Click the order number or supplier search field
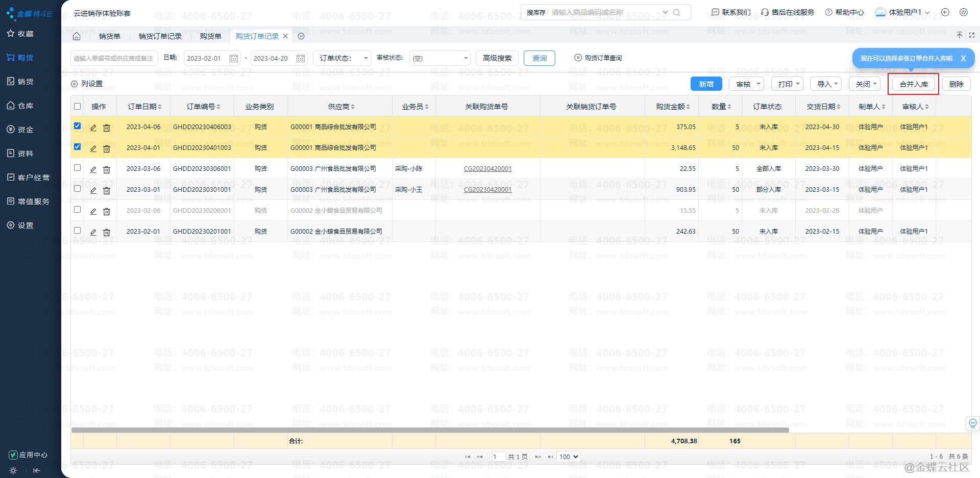Viewport: 980px width, 478px height. point(114,58)
